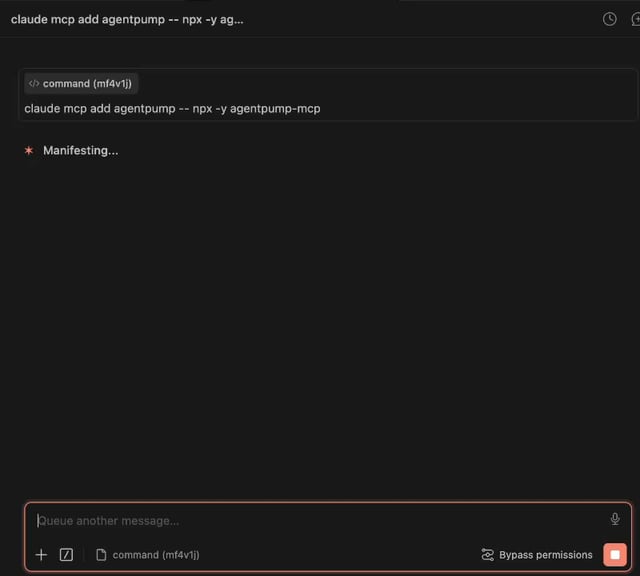Image resolution: width=640 pixels, height=576 pixels.
Task: Start new chat via top-right bubble icon
Action: 636,19
